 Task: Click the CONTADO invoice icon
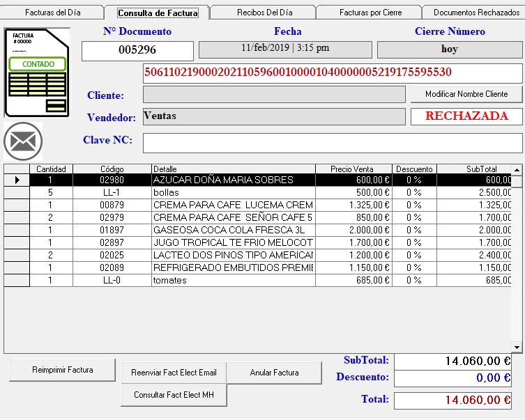point(37,72)
